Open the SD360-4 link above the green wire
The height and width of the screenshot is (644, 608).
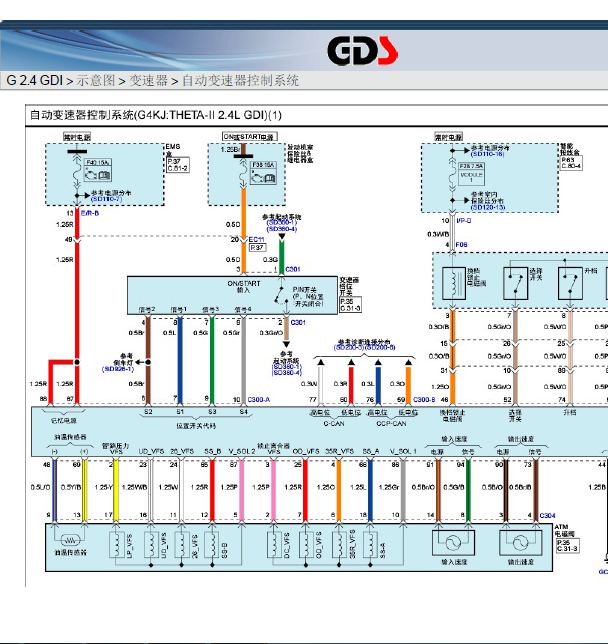[x=281, y=229]
